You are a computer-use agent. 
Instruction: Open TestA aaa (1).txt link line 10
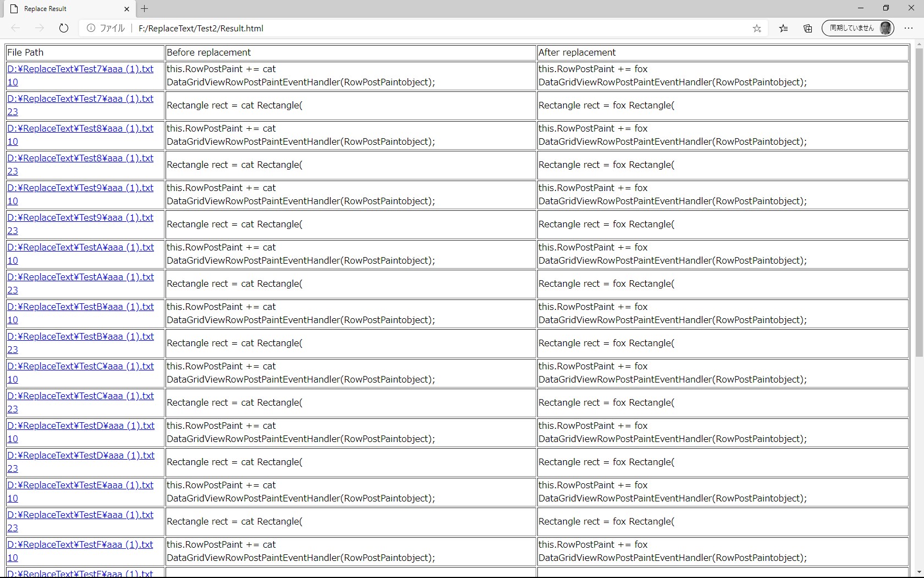[x=80, y=254]
